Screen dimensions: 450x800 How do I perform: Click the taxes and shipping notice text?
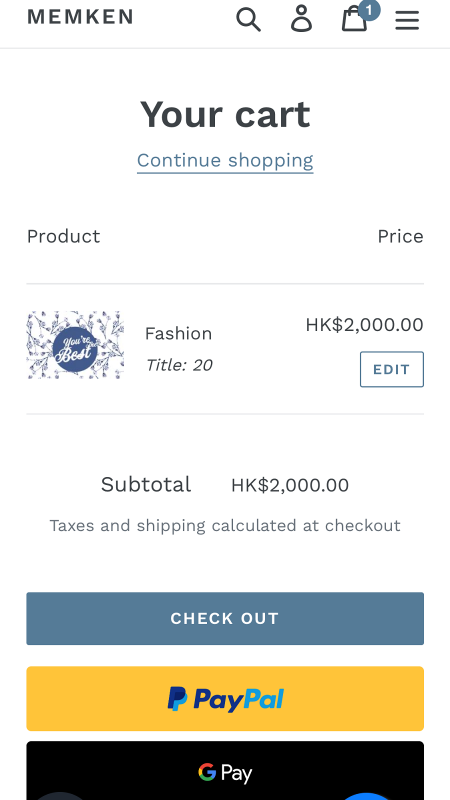tap(225, 526)
